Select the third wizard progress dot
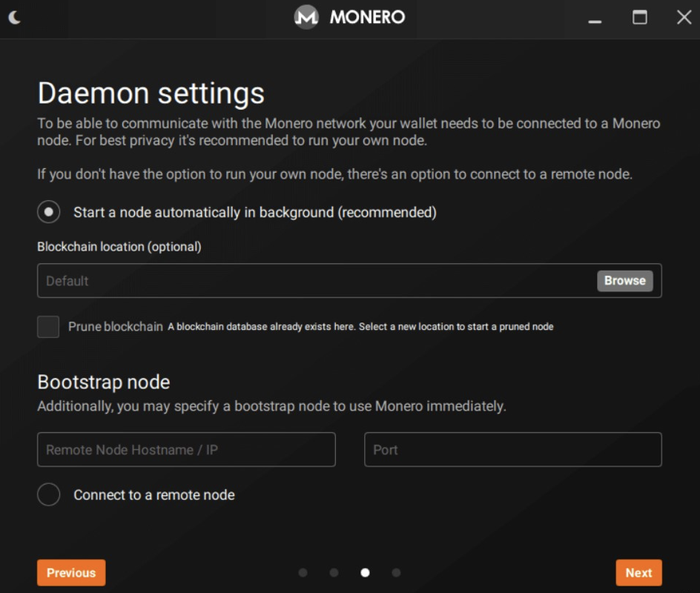 (365, 572)
